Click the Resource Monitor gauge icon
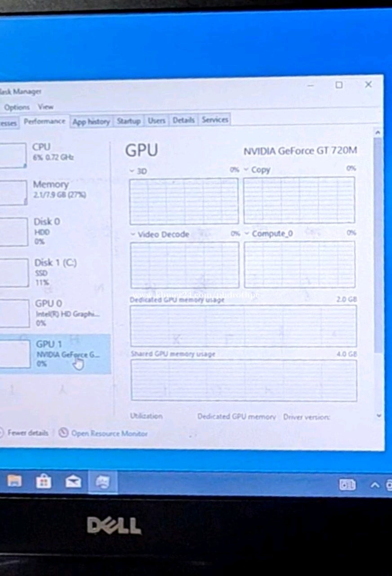The height and width of the screenshot is (576, 392). pos(63,433)
